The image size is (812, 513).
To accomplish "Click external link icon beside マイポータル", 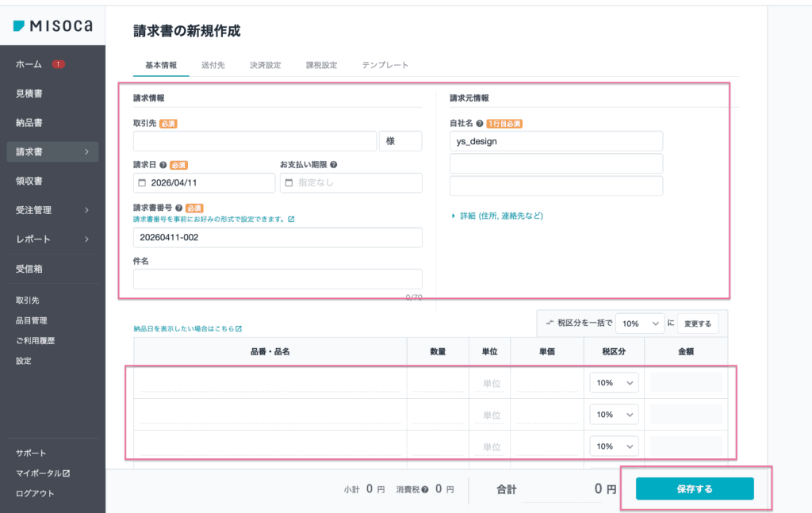I will 67,473.
